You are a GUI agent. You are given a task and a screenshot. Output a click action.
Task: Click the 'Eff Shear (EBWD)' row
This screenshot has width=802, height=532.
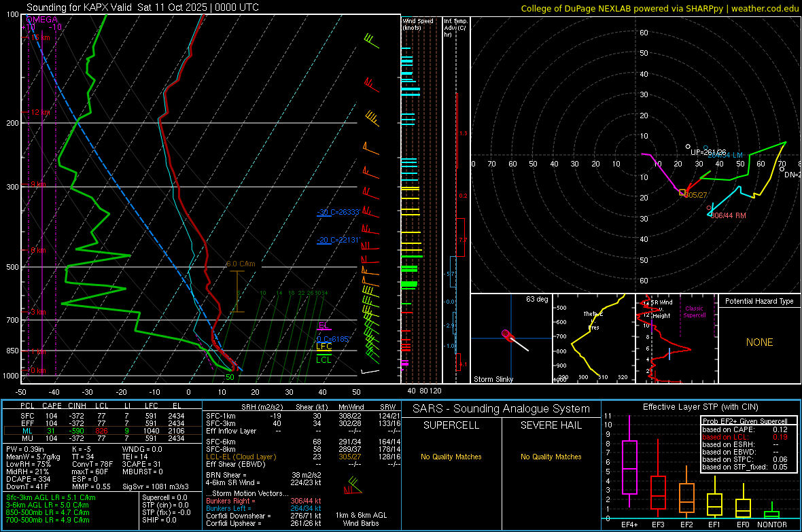303,465
